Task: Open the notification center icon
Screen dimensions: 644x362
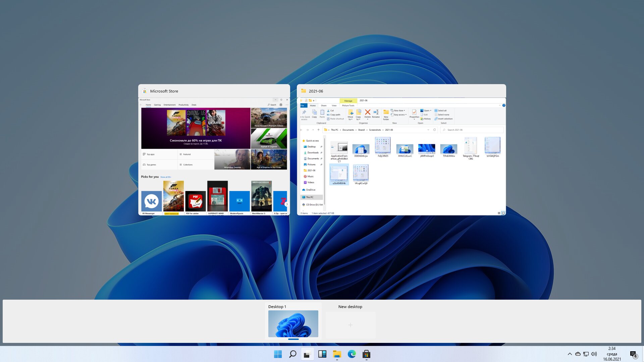Action: 633,354
